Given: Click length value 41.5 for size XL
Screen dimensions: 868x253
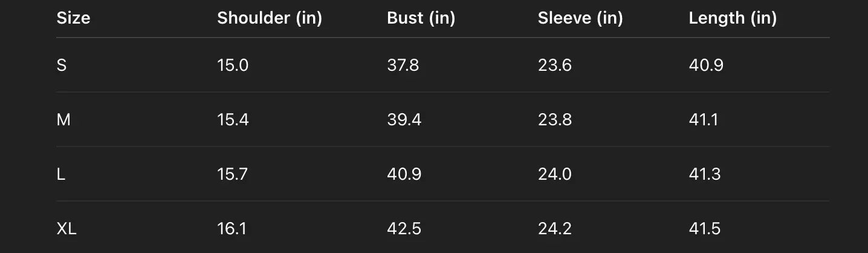Looking at the screenshot, I should point(704,229).
